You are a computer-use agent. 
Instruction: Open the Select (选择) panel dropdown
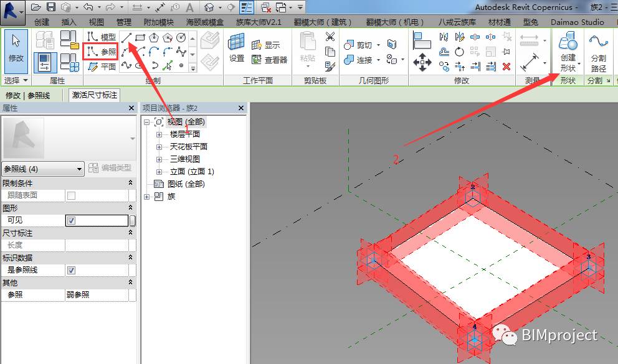click(16, 80)
